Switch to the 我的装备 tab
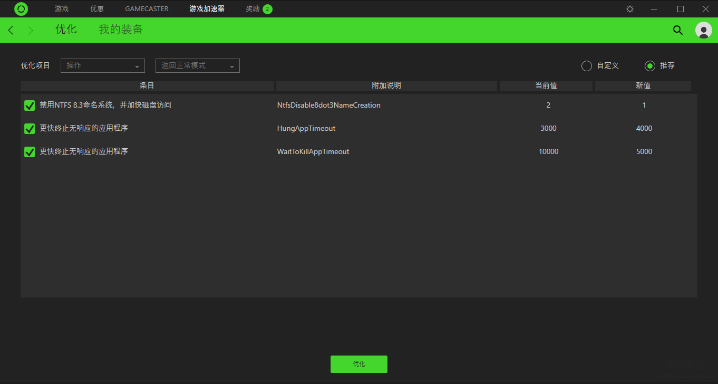Screen dimensions: 718x384 click(x=121, y=30)
